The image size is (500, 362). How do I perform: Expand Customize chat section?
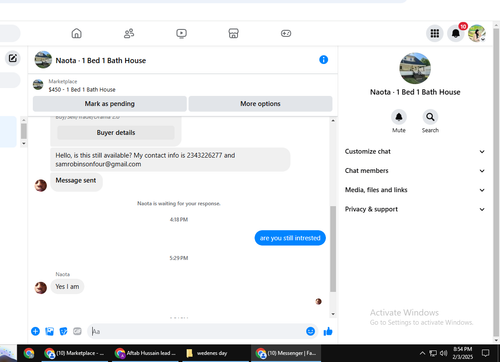click(x=415, y=151)
